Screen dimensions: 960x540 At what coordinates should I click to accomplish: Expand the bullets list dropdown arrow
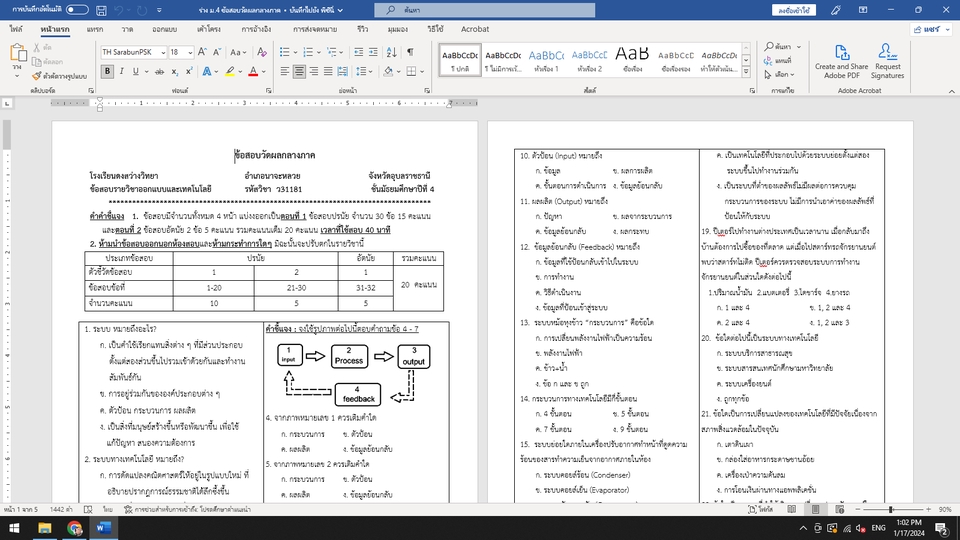point(295,53)
